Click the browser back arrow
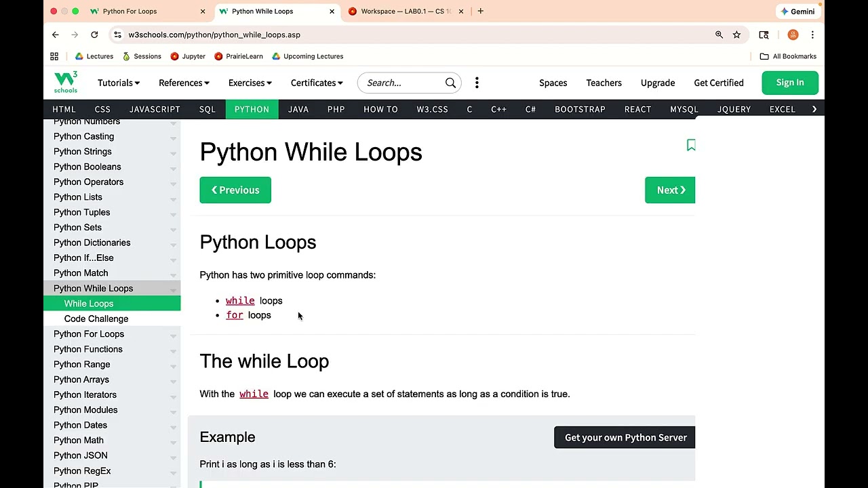This screenshot has height=488, width=868. point(56,35)
